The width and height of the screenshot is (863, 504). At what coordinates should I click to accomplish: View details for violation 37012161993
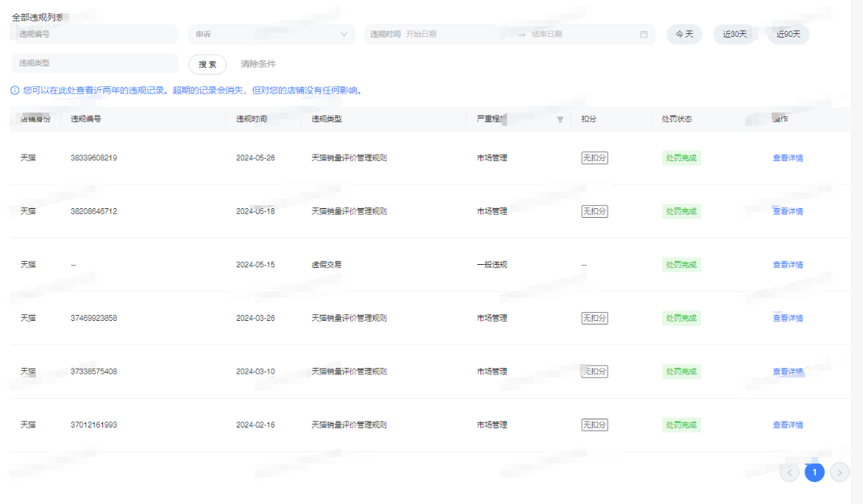pyautogui.click(x=787, y=425)
